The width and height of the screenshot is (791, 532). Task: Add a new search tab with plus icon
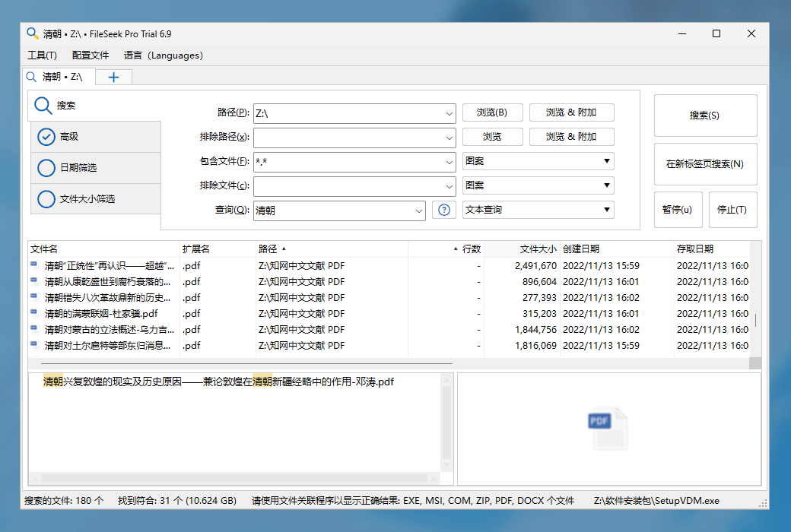point(113,78)
